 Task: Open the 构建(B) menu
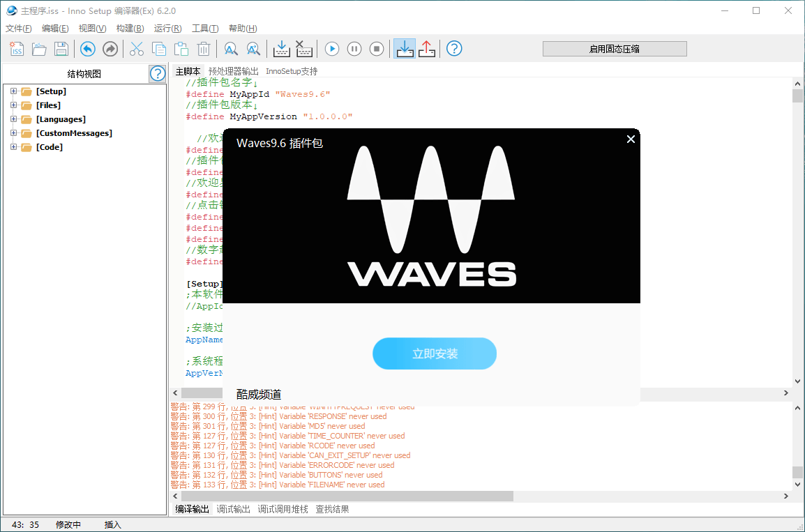tap(130, 28)
